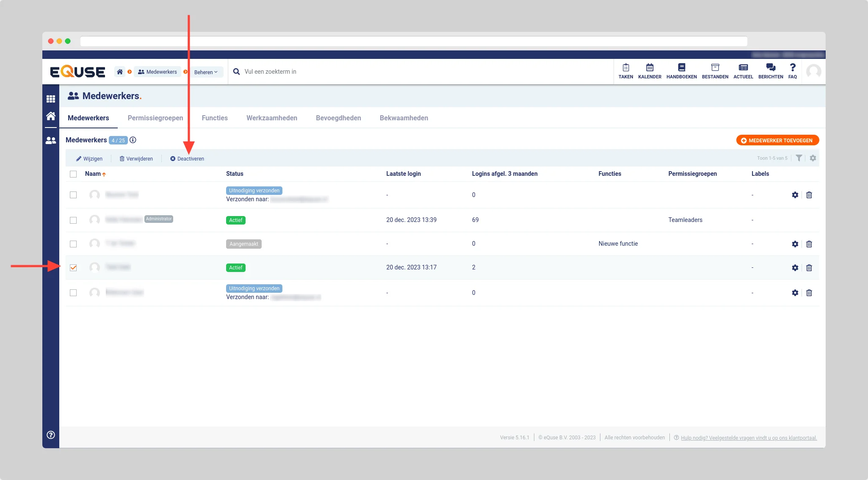Switch to the Bevoegdheden tab

(x=338, y=118)
